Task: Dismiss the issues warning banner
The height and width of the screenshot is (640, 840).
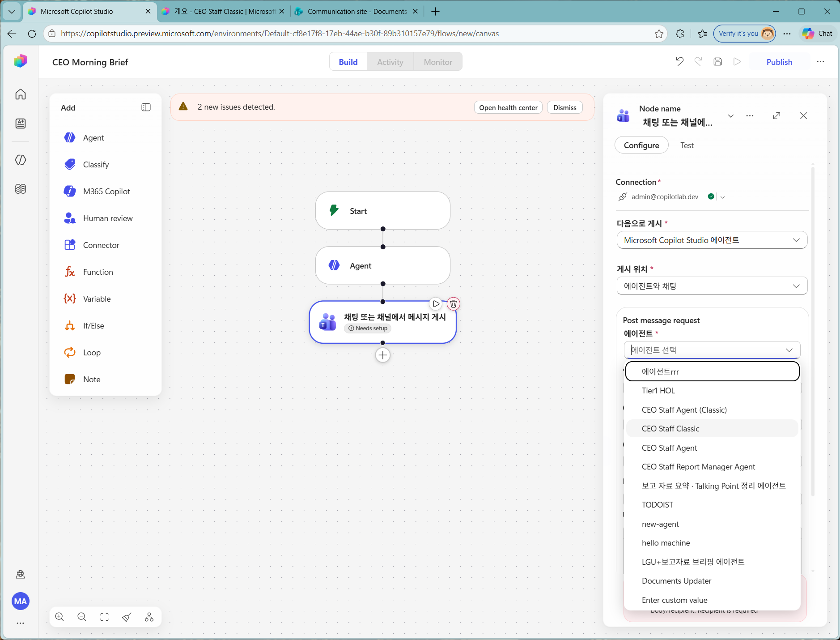Action: [x=565, y=107]
